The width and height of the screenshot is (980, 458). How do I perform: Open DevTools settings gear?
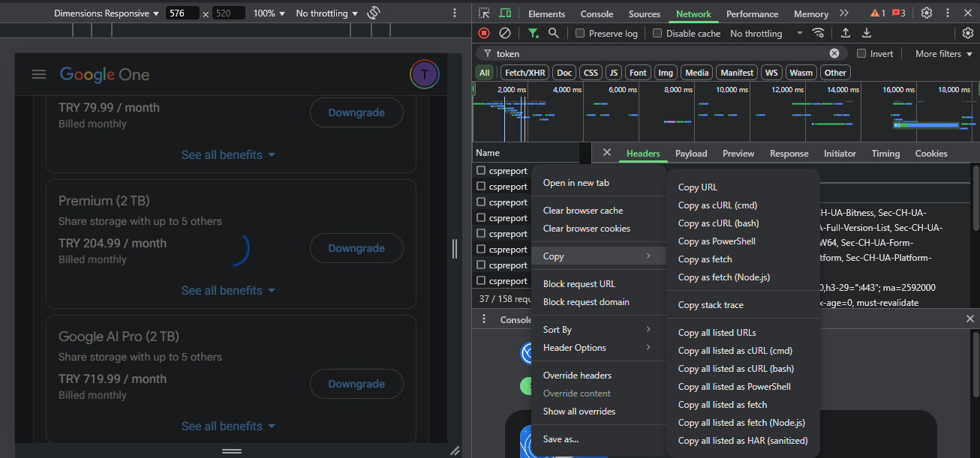pyautogui.click(x=927, y=13)
